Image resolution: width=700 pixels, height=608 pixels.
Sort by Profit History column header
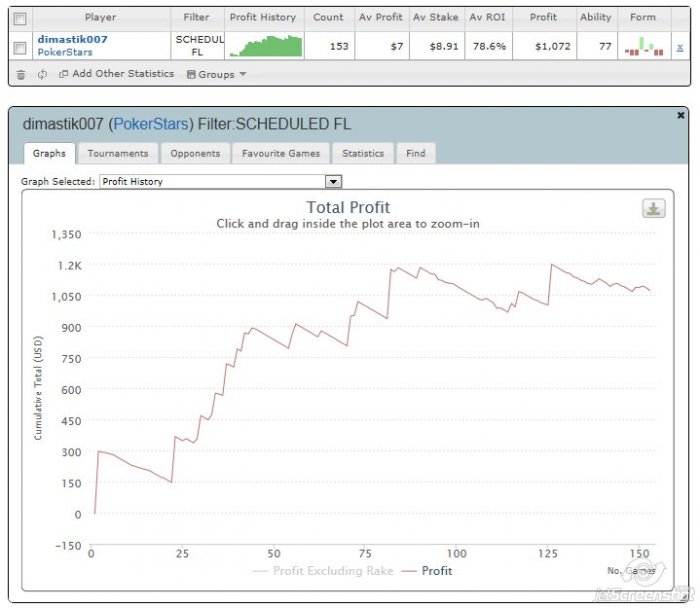pos(263,17)
